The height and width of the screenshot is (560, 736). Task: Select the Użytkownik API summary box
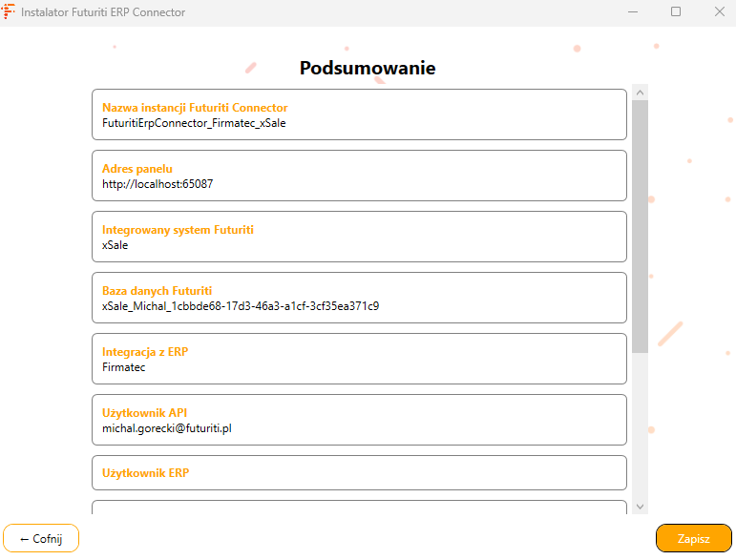[x=359, y=420]
